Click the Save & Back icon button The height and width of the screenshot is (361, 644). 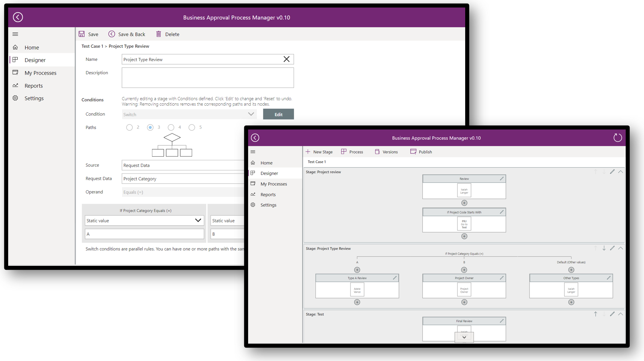[112, 34]
